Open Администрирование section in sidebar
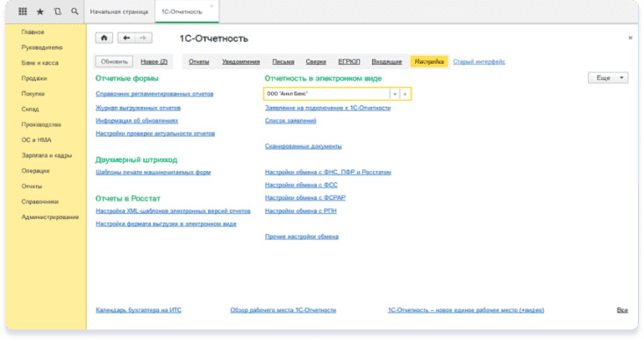Screen dimensions: 644x340 [50, 217]
